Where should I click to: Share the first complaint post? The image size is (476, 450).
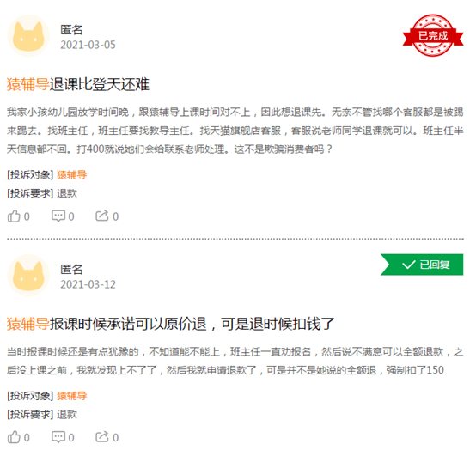click(107, 216)
